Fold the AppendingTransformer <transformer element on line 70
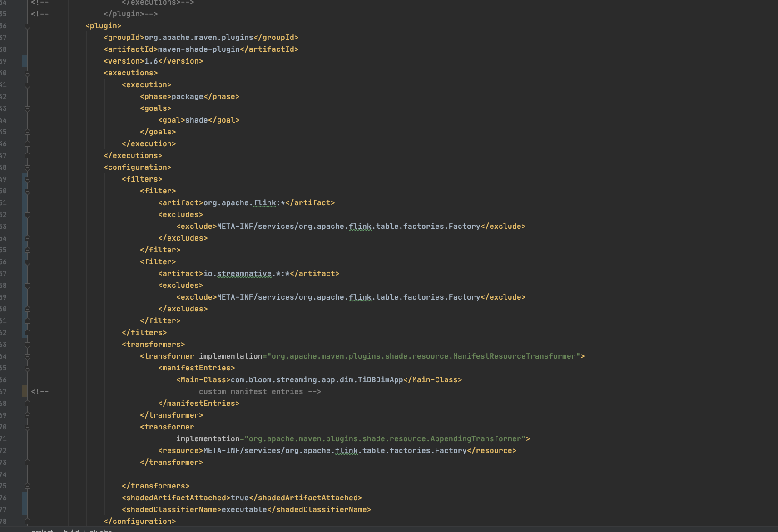778x532 pixels. 27,428
